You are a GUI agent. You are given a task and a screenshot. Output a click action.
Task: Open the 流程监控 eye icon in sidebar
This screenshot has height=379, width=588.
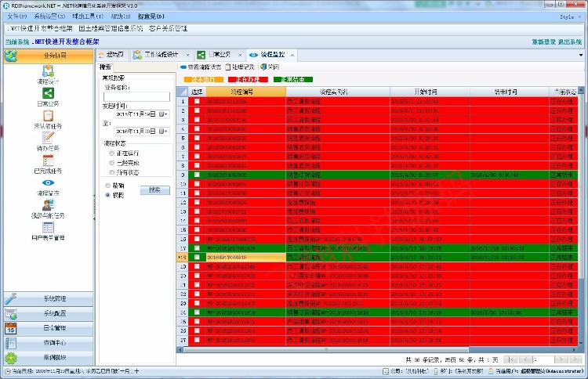coord(47,182)
